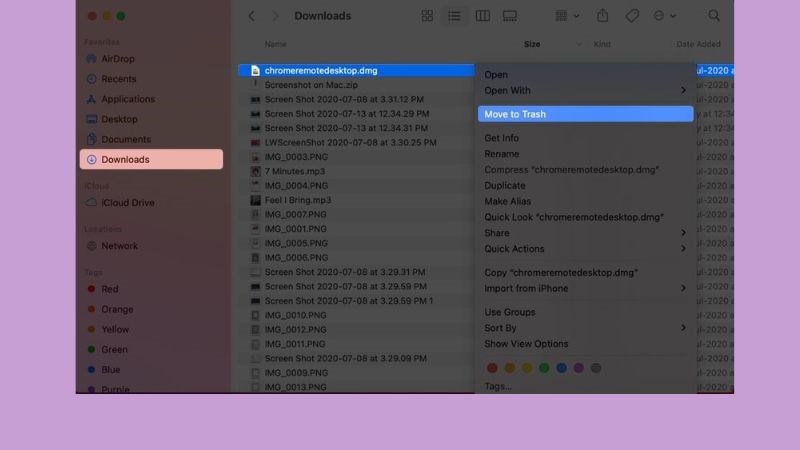Image resolution: width=800 pixels, height=450 pixels.
Task: Pick the red tag dot in context menu
Action: tap(492, 368)
